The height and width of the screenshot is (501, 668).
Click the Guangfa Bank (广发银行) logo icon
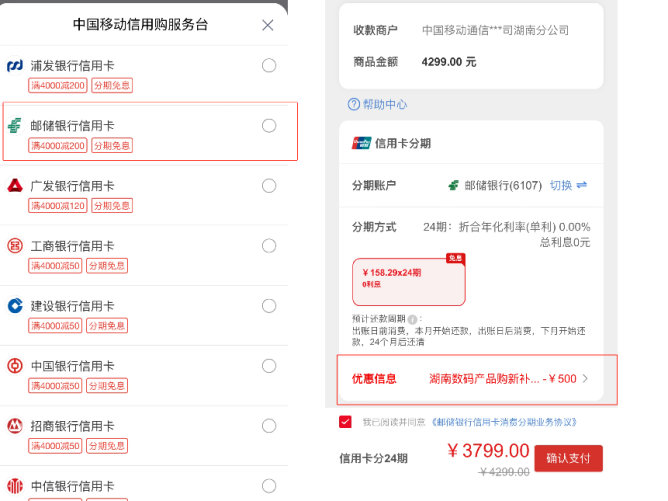(15, 186)
